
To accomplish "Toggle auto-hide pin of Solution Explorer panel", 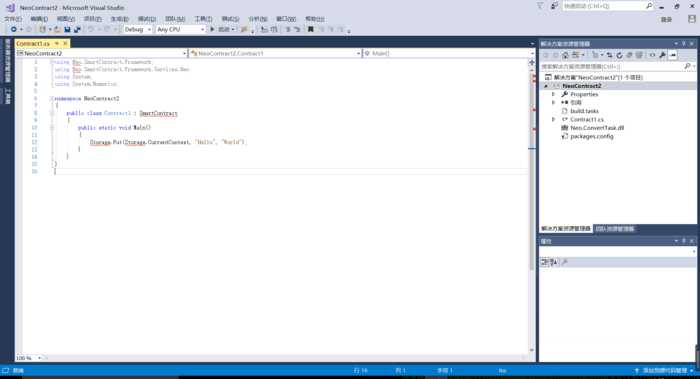I will (683, 44).
